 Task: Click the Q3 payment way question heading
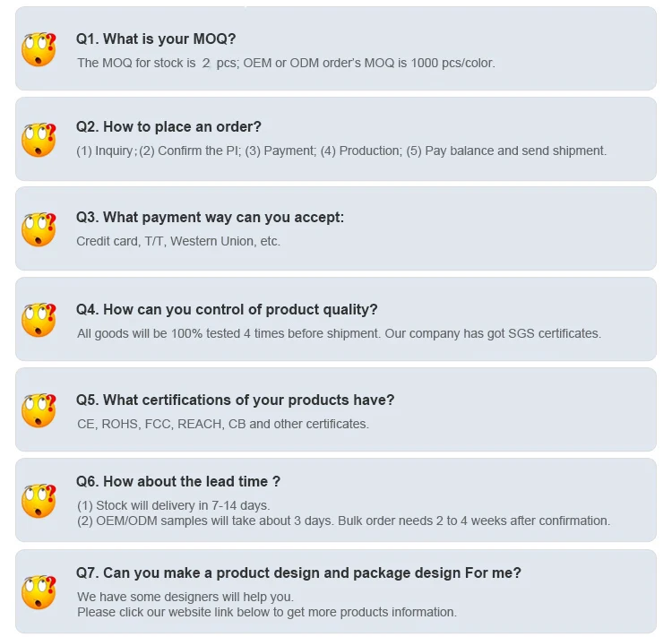[x=210, y=218]
